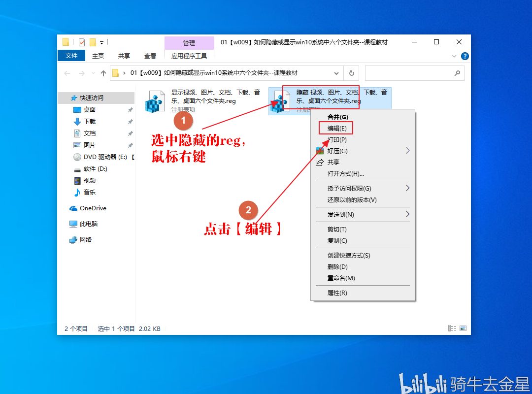
Task: Go up one folder level
Action: click(103, 73)
